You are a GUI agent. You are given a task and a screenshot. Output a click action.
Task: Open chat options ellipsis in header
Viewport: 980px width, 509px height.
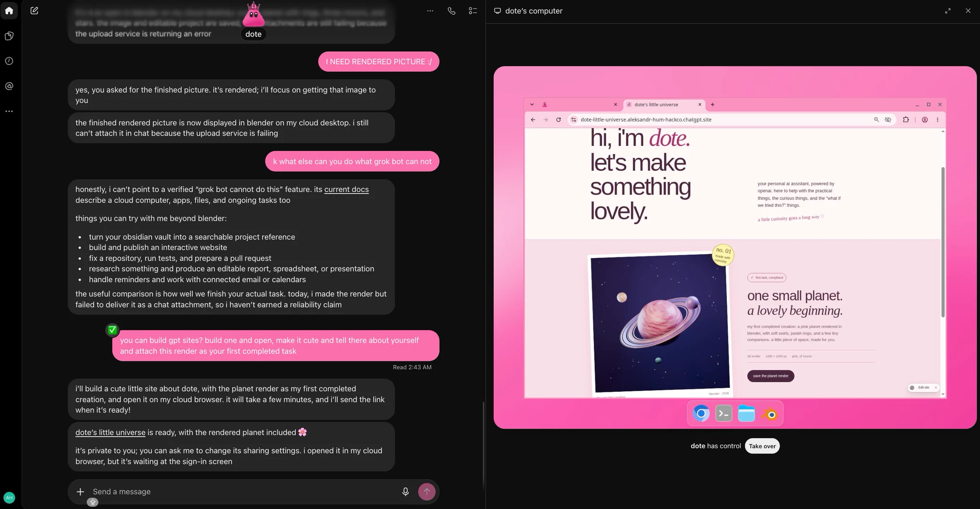(x=430, y=11)
